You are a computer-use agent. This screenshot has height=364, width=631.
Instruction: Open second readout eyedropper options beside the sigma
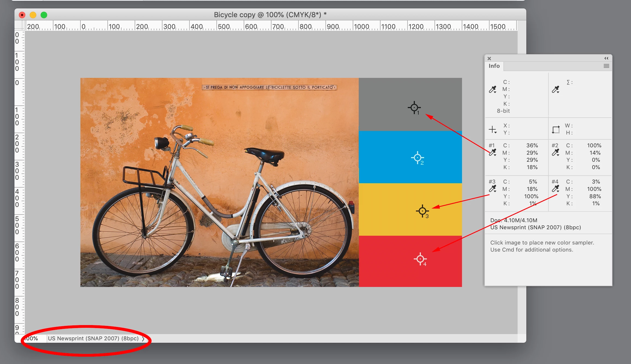(x=555, y=90)
